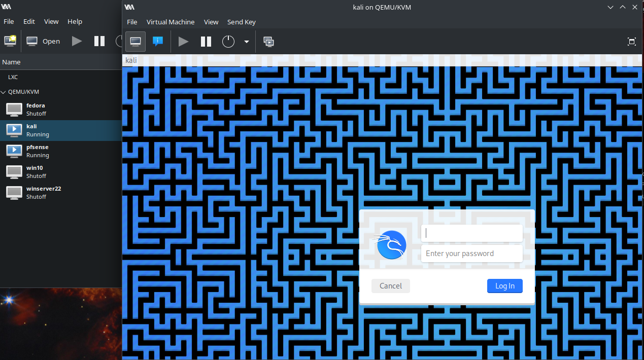The image size is (644, 360).
Task: Click the new virtual machine icon
Action: point(10,41)
